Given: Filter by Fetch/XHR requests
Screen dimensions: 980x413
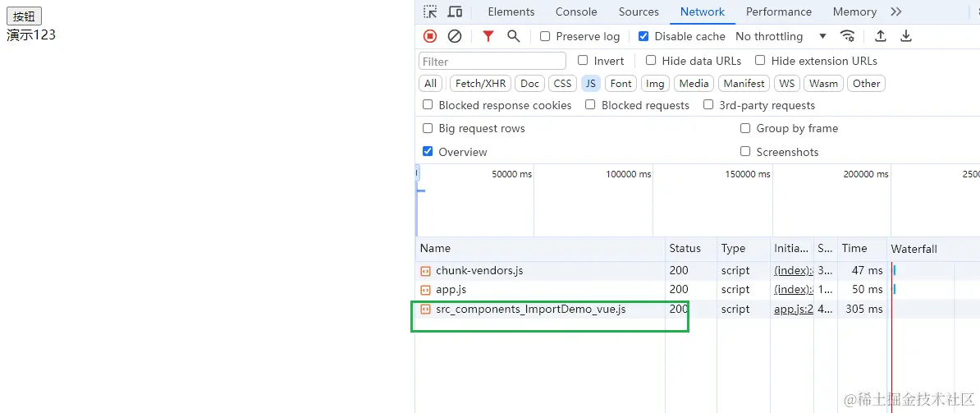Looking at the screenshot, I should coord(480,84).
